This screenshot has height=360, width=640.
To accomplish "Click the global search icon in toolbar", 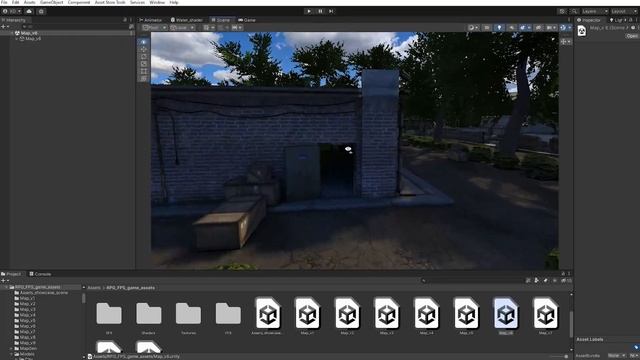I will 574,11.
